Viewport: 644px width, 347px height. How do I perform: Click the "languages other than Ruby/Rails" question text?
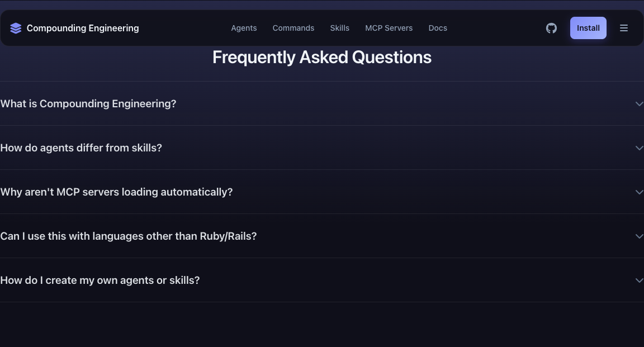coord(129,236)
